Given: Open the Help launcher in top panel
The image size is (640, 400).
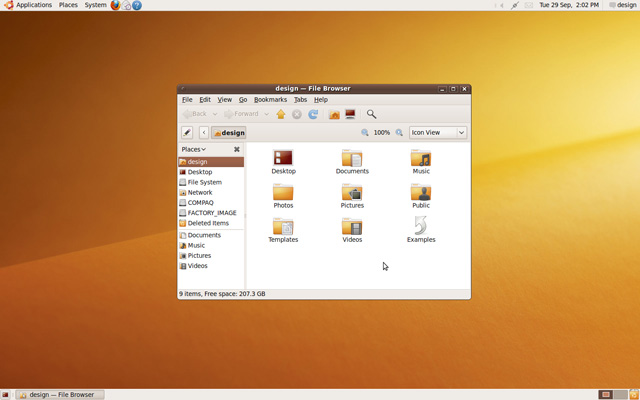Looking at the screenshot, I should [x=137, y=5].
